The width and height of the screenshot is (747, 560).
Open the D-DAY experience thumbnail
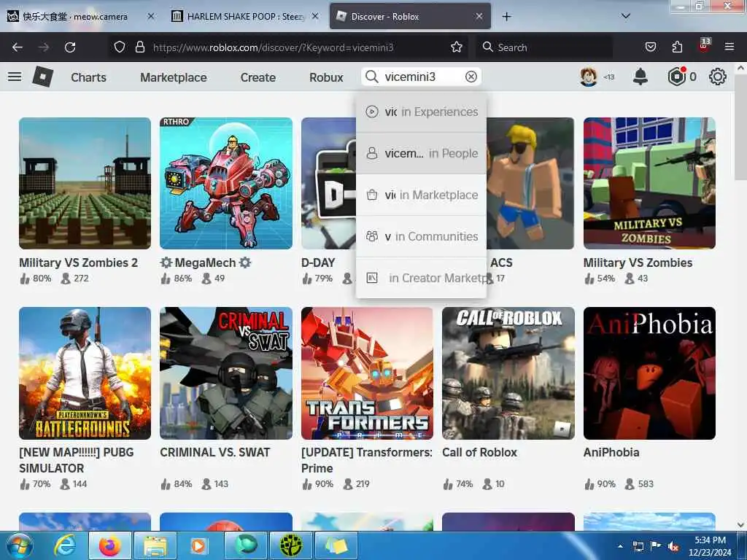329,183
